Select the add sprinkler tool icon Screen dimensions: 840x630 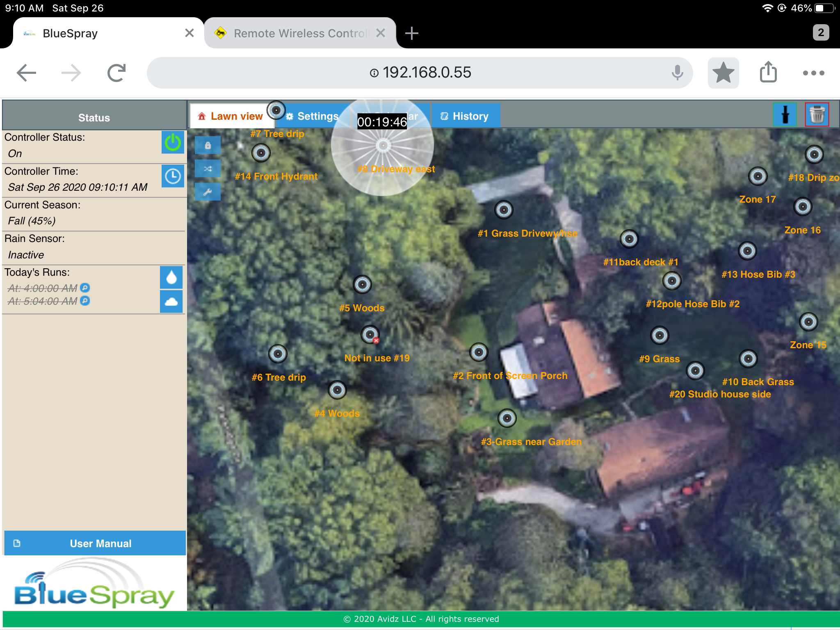coord(785,114)
